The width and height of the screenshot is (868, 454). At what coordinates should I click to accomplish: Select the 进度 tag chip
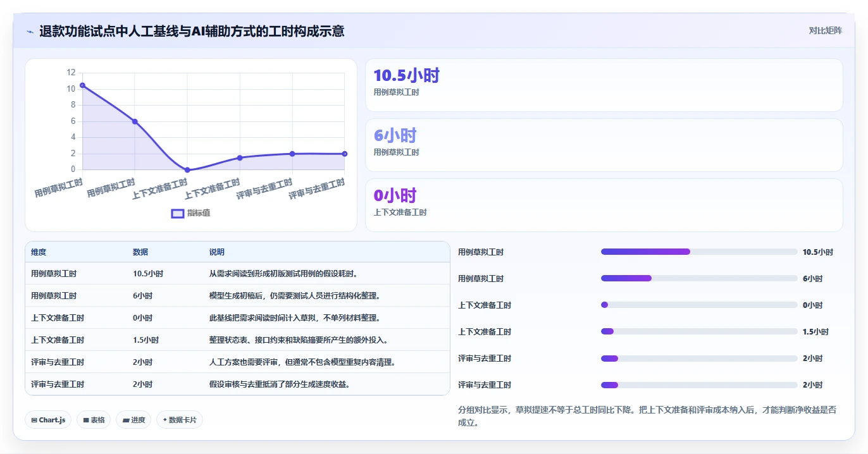tap(133, 420)
